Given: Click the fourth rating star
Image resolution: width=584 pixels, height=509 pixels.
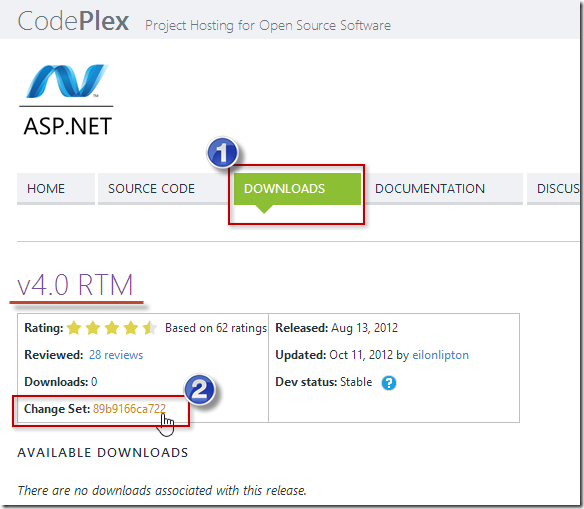Looking at the screenshot, I should pyautogui.click(x=131, y=328).
